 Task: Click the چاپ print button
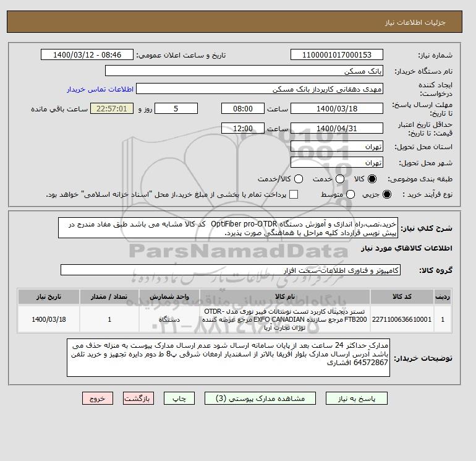179,399
